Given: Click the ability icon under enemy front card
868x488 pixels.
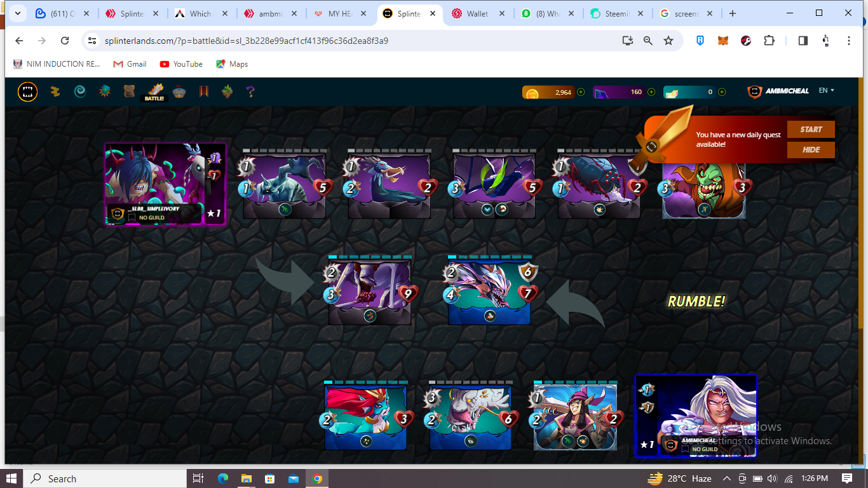Looking at the screenshot, I should point(370,316).
